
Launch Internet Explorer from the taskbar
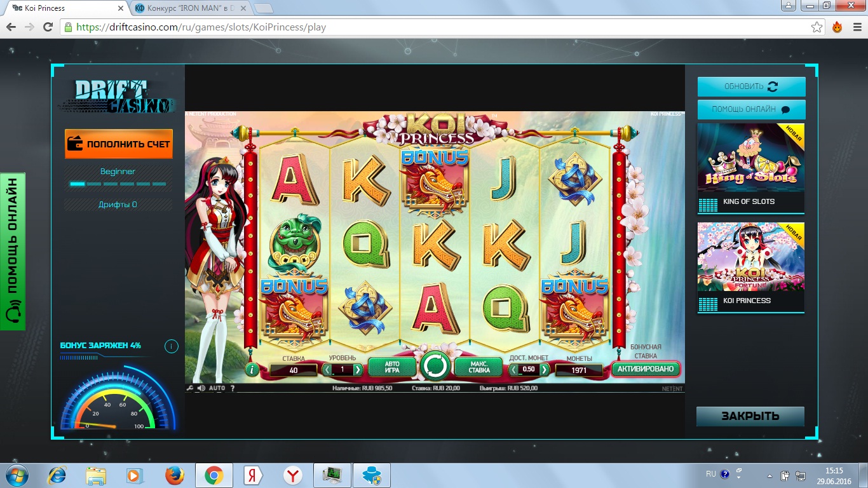58,475
